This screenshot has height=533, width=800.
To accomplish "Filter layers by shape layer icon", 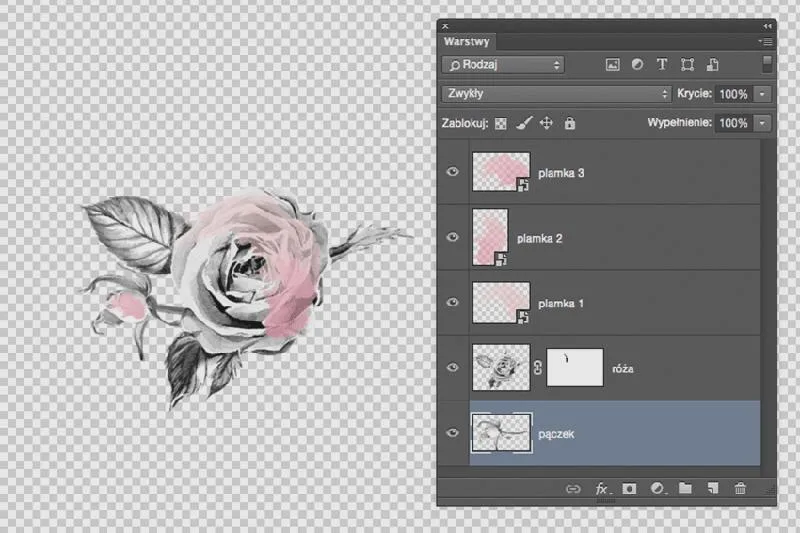I will (x=687, y=65).
